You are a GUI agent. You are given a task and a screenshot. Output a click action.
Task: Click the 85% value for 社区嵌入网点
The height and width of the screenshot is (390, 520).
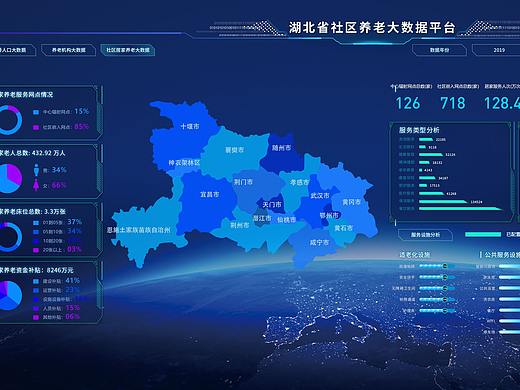82,127
